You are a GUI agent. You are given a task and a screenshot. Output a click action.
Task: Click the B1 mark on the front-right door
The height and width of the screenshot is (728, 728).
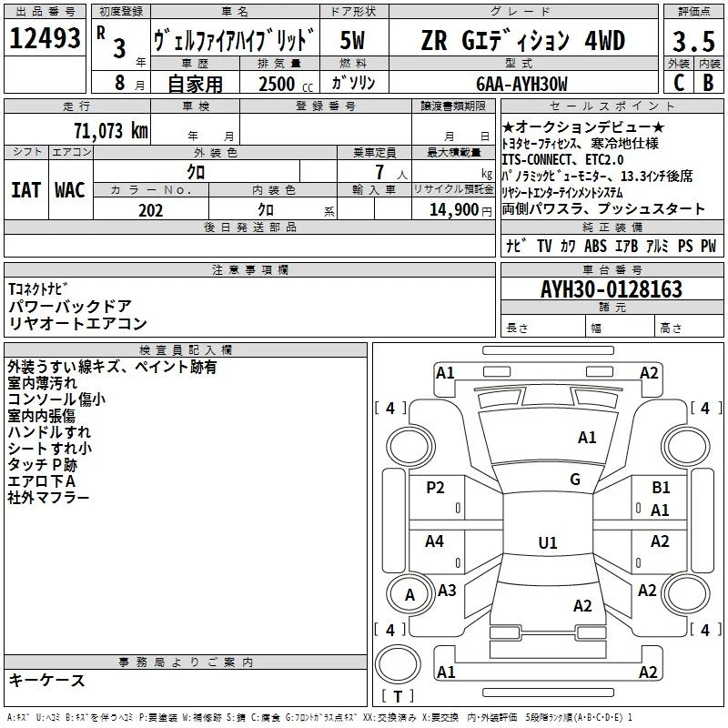(x=661, y=488)
